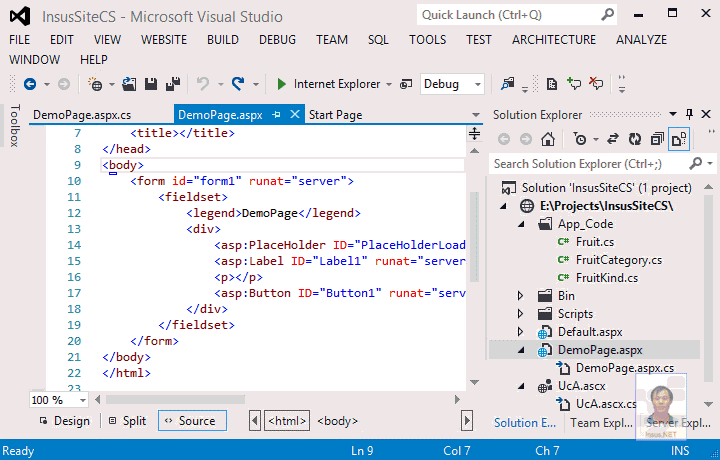This screenshot has width=720, height=460.
Task: Switch editor to Source view
Action: coord(192,421)
